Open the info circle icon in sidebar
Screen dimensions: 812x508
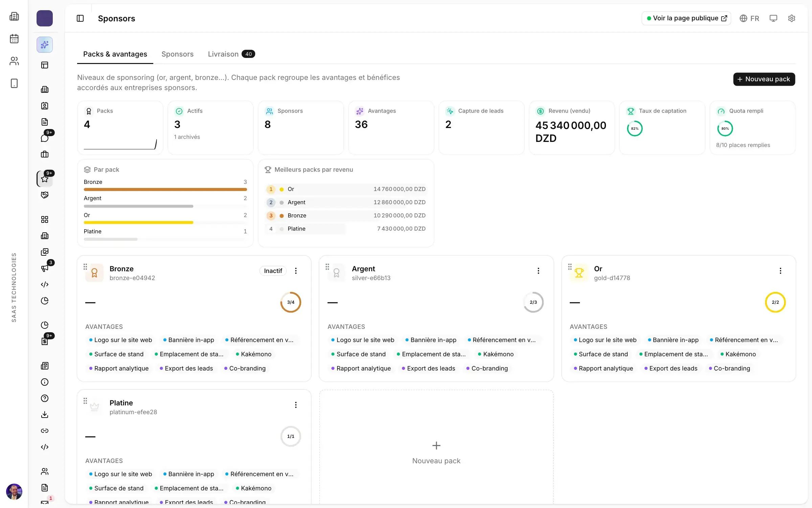point(45,382)
